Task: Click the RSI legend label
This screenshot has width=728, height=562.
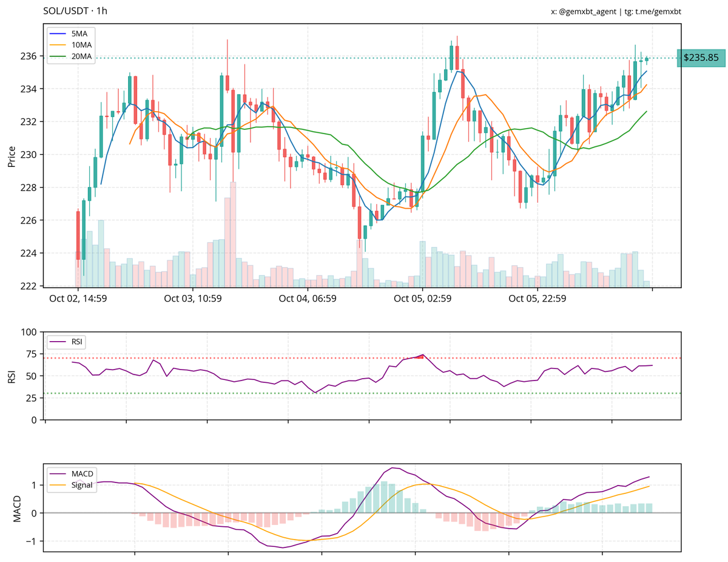Action: [x=76, y=342]
